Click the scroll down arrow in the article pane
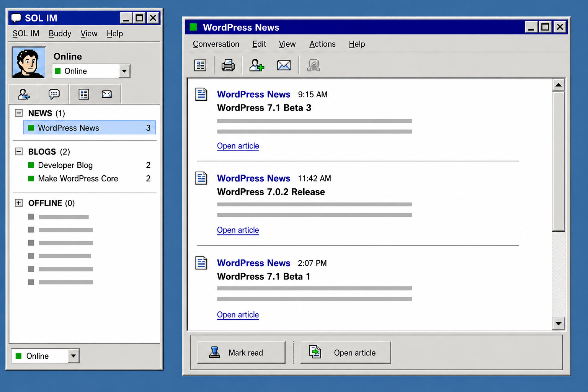The height and width of the screenshot is (392, 588). (559, 323)
